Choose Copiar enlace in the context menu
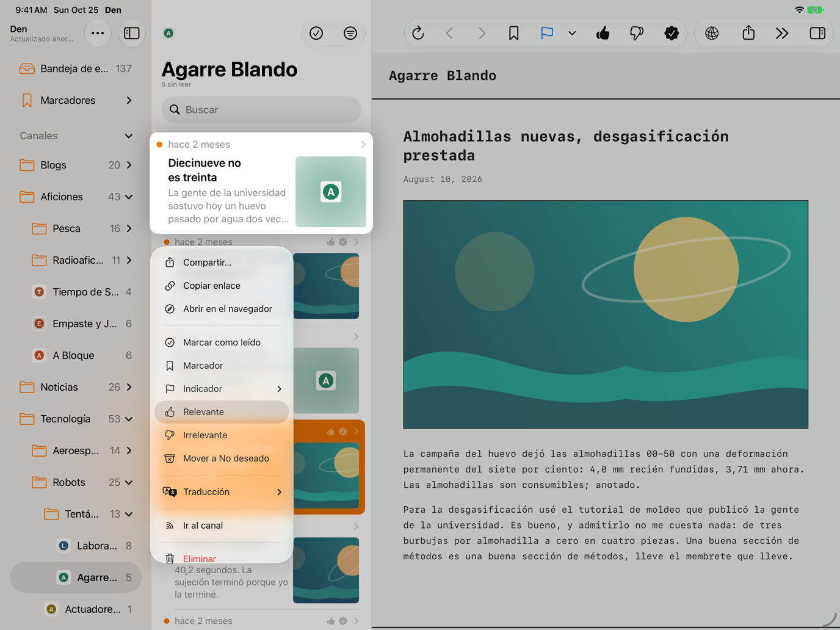 click(222, 286)
